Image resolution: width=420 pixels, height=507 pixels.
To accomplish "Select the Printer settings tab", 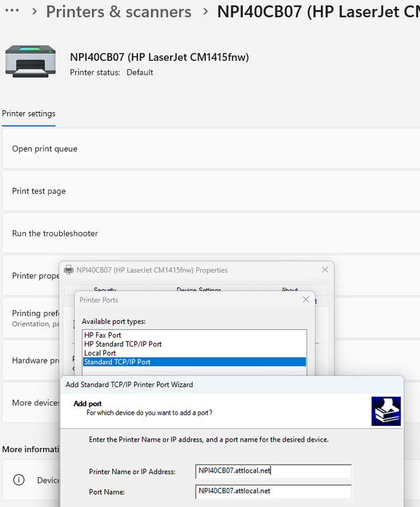I will [29, 114].
